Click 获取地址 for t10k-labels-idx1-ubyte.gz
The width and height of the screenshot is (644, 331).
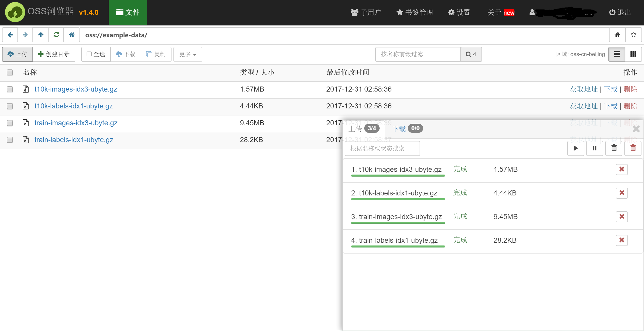[584, 106]
